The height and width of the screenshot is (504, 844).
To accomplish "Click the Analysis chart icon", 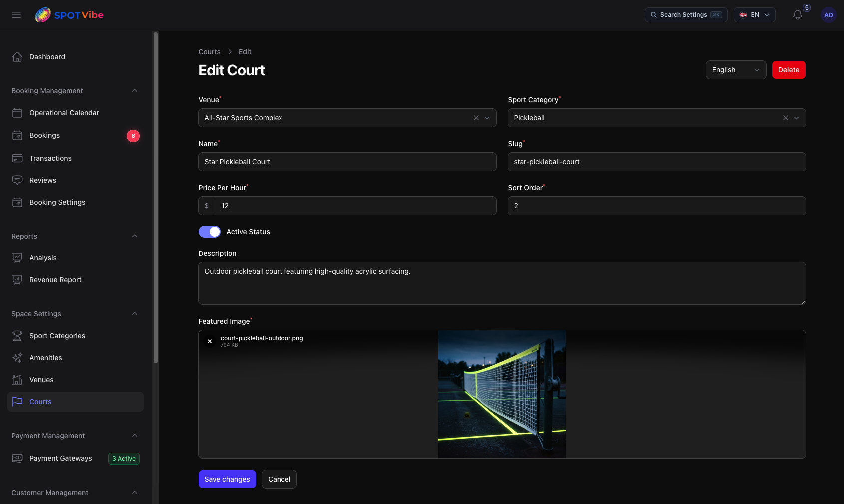I will (17, 258).
